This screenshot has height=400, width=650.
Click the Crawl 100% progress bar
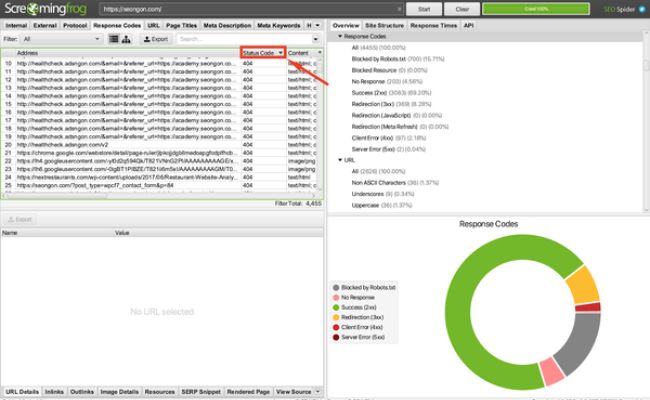tap(538, 8)
